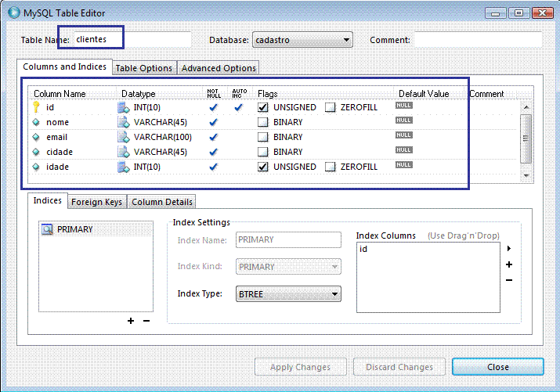Click the datatype icon of cidade VARCHAR(45)
Screen dimensions: 560x392
[x=124, y=153]
